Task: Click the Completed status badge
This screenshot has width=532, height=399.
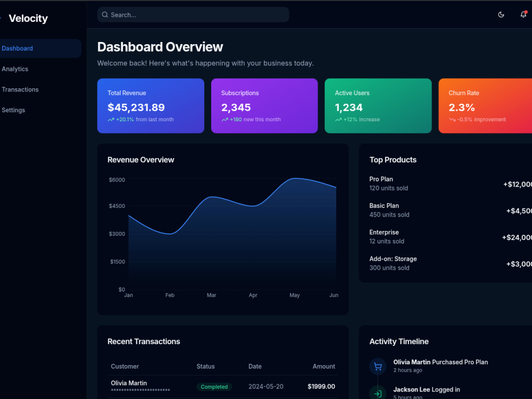Action: (x=214, y=387)
